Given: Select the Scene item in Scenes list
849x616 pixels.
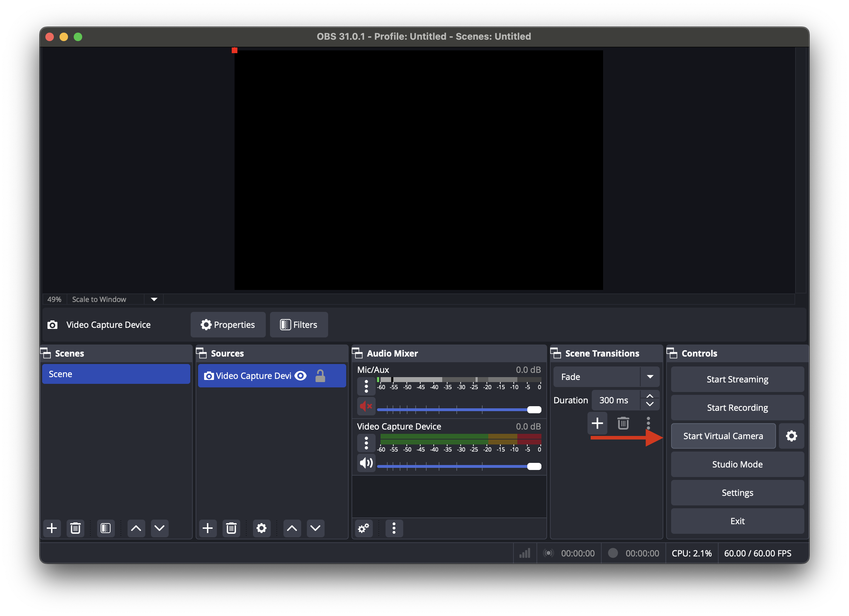Looking at the screenshot, I should (x=116, y=374).
